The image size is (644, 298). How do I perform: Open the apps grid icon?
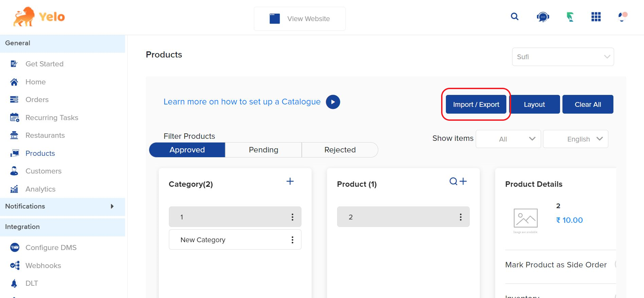tap(596, 17)
